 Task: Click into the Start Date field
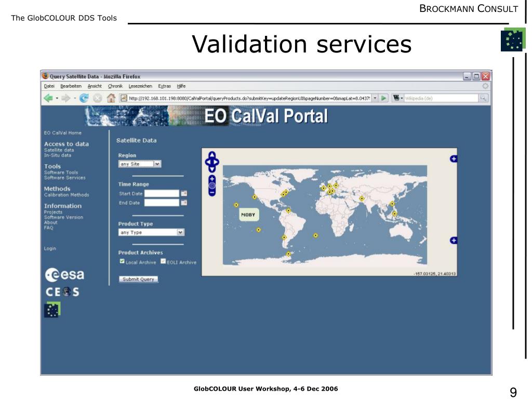pos(162,193)
